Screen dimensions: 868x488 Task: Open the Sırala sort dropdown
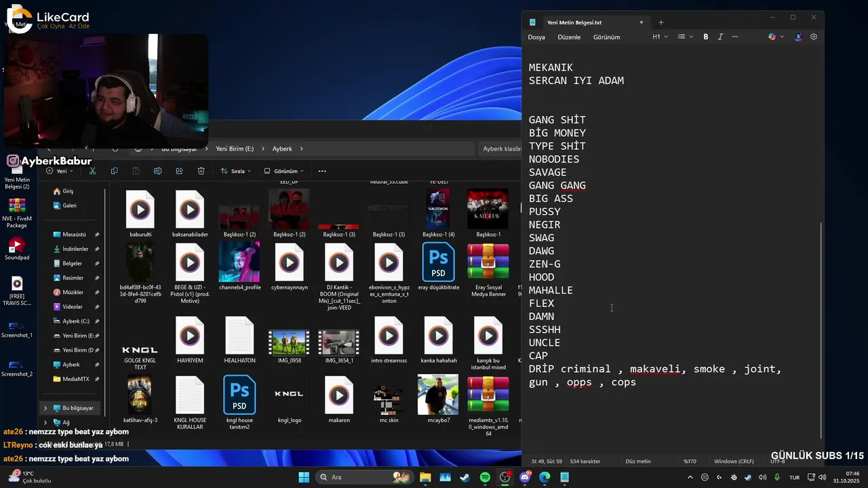(x=236, y=171)
